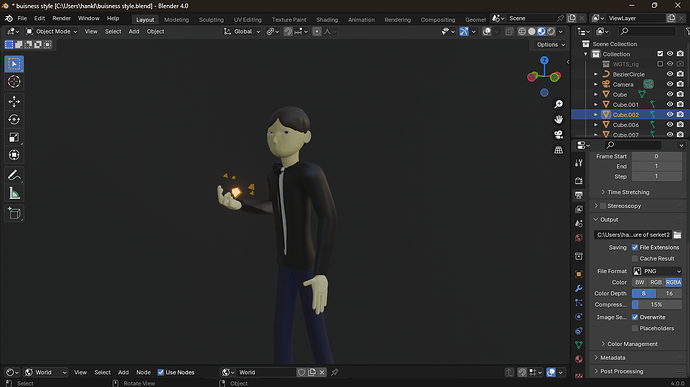This screenshot has height=387, width=690.
Task: Toggle the Overwrite checkbox
Action: pos(635,317)
